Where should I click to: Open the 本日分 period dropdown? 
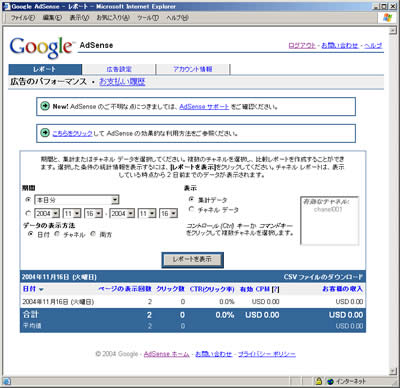pyautogui.click(x=77, y=200)
